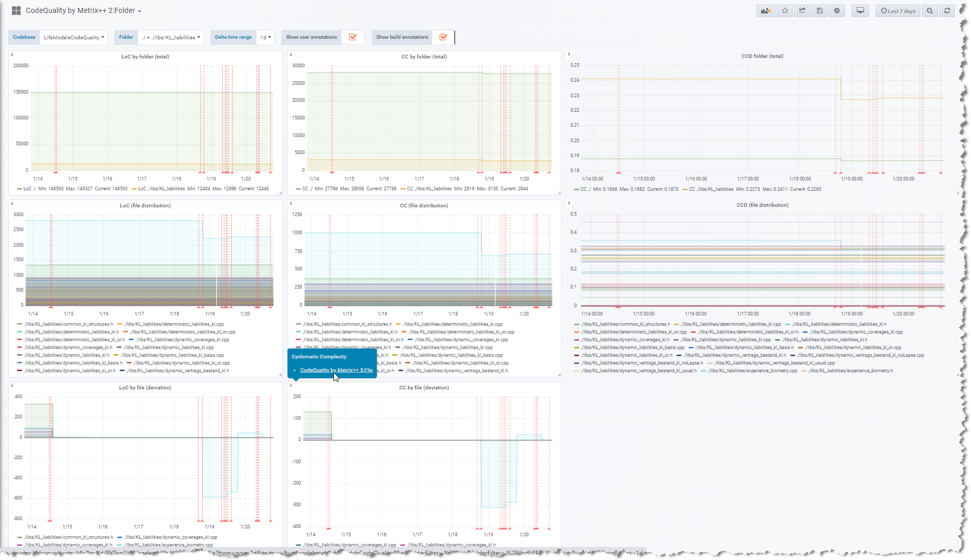Click info icon of LoC by file deviation panel
971x560 pixels.
[12, 385]
